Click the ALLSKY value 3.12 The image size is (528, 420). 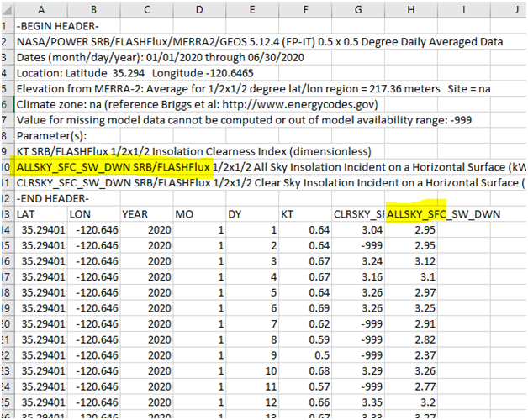(411, 261)
